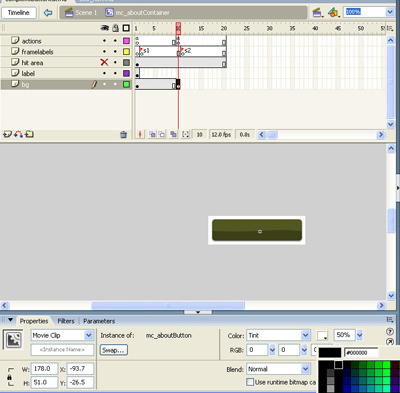Show all layers as outlines header icon
400x393 pixels.
pos(126,28)
